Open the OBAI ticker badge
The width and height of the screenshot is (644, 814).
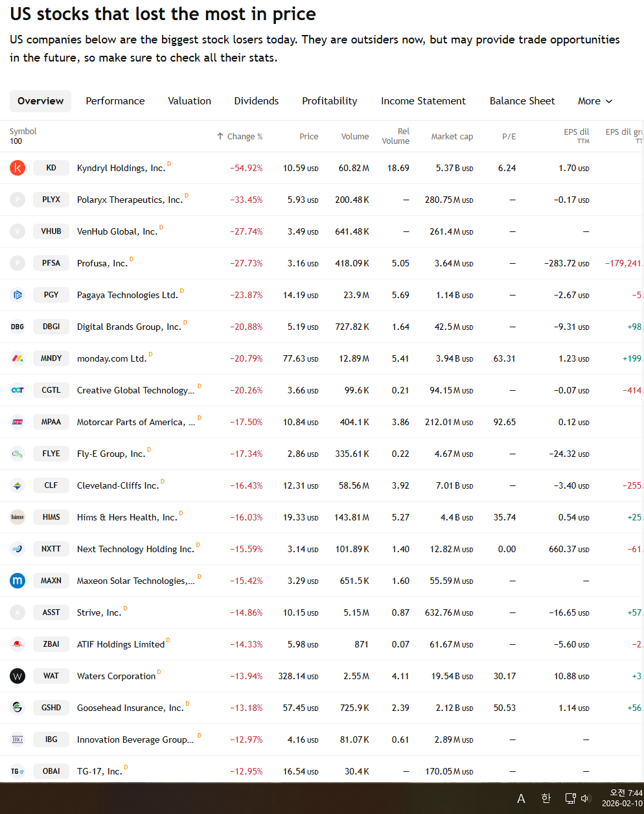[x=51, y=771]
